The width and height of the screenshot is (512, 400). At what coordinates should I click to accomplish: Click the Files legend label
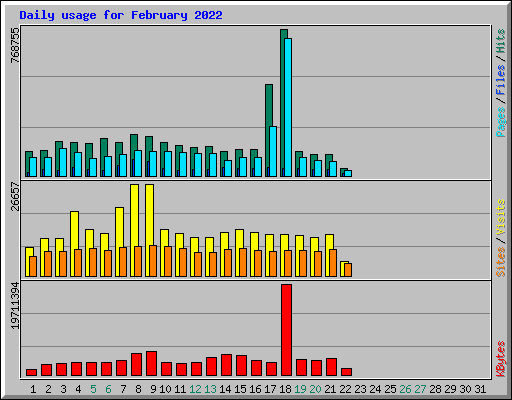click(501, 80)
